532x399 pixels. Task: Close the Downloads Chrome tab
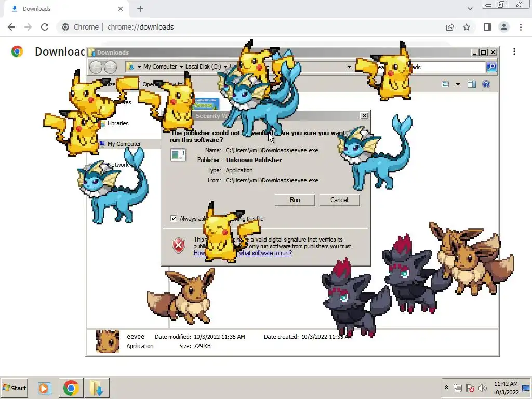121,9
